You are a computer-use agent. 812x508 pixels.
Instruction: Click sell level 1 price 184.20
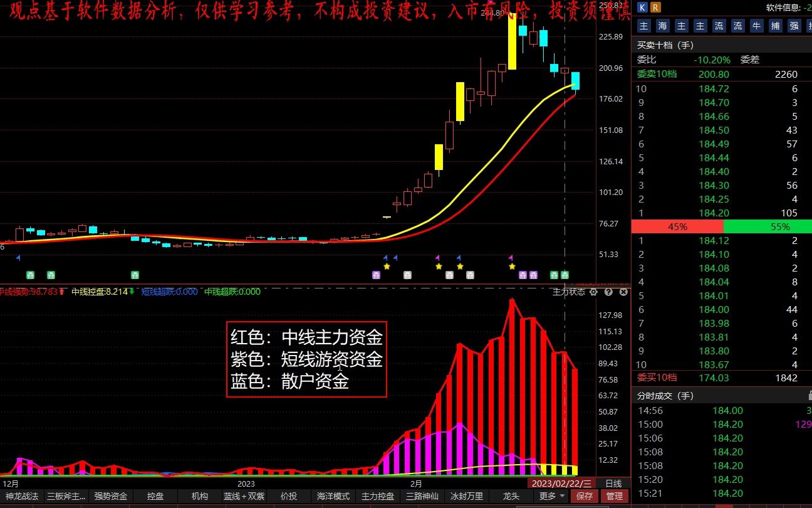(714, 213)
